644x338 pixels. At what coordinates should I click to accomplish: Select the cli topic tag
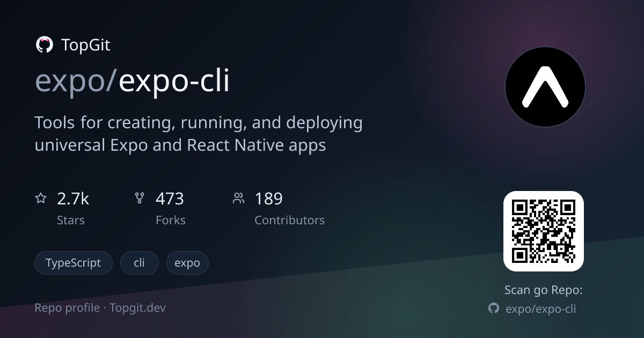pyautogui.click(x=140, y=263)
